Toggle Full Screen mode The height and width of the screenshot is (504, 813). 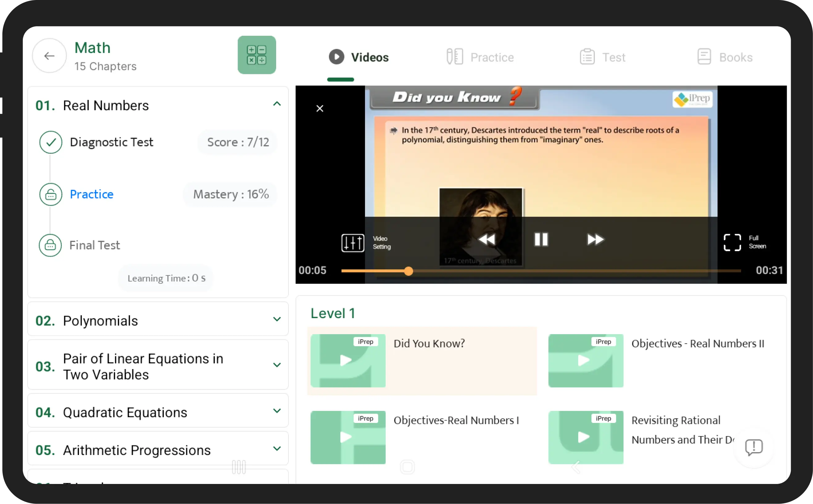click(732, 242)
